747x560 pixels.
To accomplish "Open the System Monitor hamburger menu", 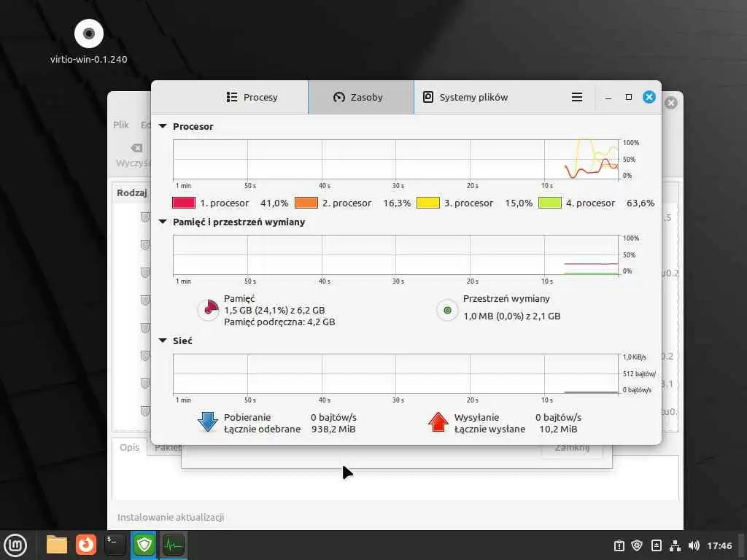I will tap(576, 97).
